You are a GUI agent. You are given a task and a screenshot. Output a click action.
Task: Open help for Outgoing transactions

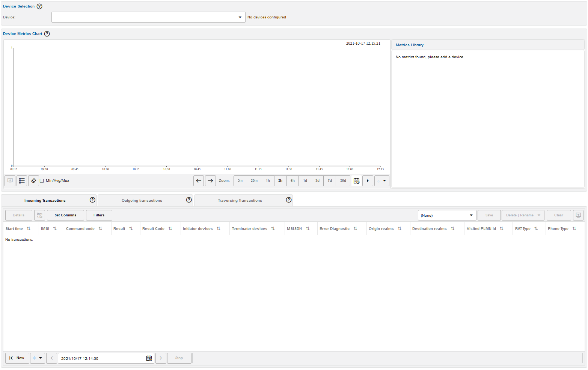click(x=189, y=200)
